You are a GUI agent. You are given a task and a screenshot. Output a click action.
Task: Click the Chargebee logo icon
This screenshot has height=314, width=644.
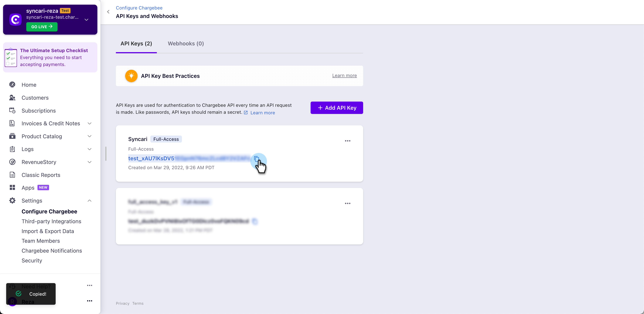coord(15,20)
